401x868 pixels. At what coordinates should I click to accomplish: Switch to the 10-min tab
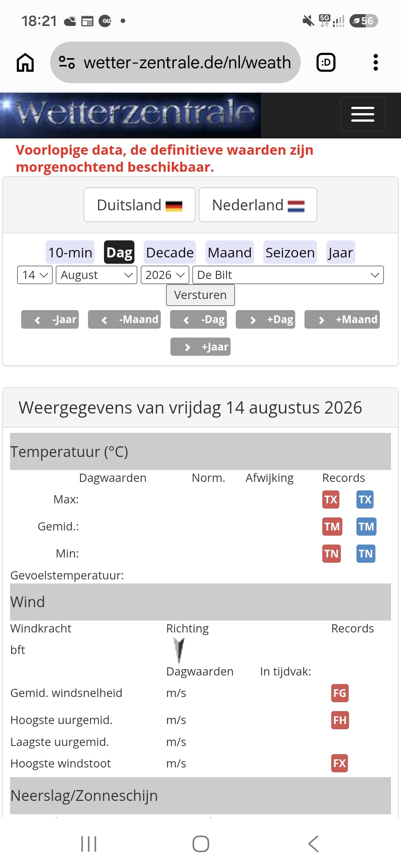[70, 252]
